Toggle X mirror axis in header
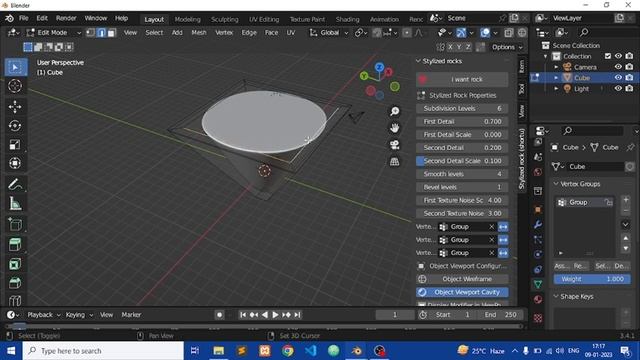Screen dimensions: 640x360 [x=450, y=47]
